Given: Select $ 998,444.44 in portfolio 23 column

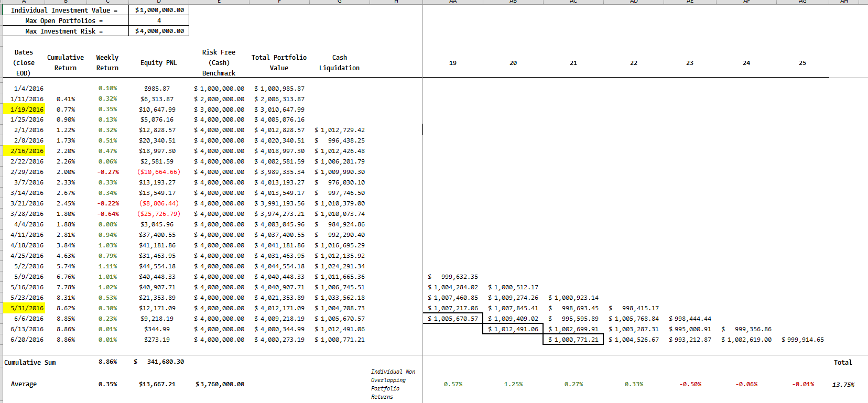Looking at the screenshot, I should (x=690, y=319).
